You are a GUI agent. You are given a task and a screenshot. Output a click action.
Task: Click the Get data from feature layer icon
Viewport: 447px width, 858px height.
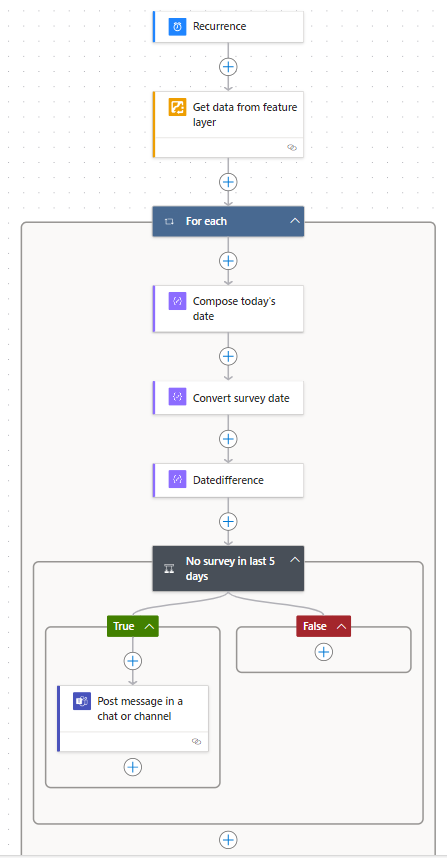click(x=177, y=107)
